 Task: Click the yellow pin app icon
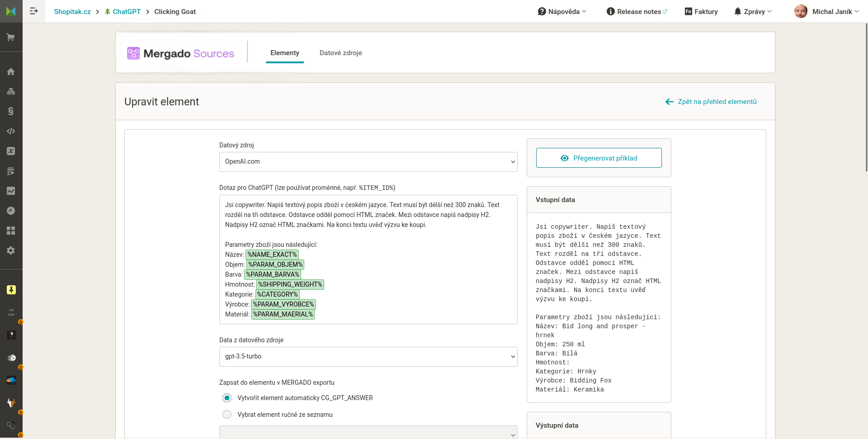pos(11,290)
